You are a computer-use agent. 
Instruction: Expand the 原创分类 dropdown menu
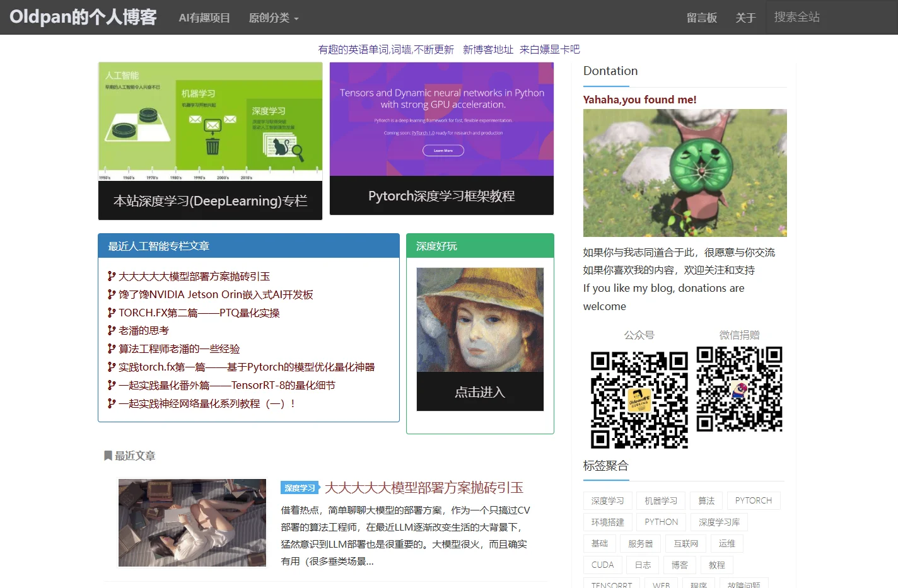pos(274,18)
